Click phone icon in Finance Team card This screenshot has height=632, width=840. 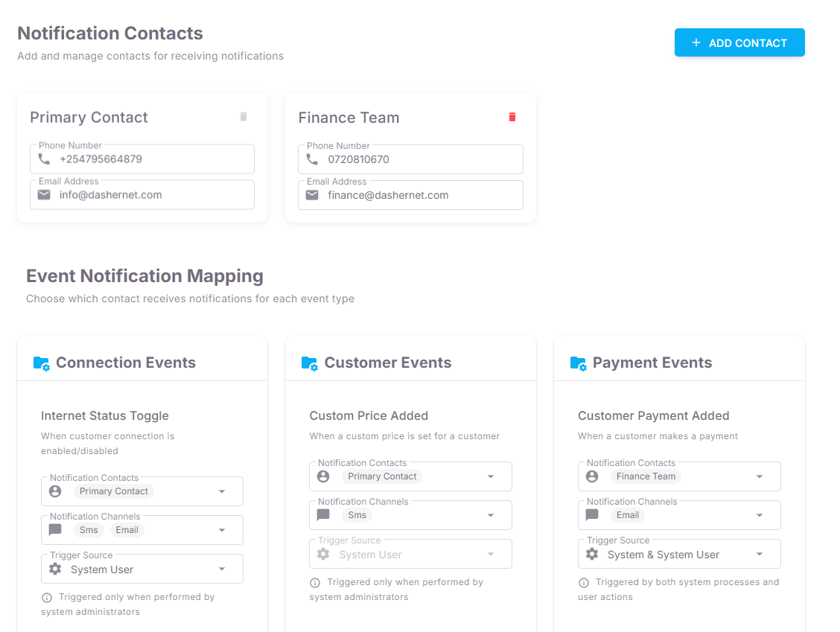click(x=312, y=159)
